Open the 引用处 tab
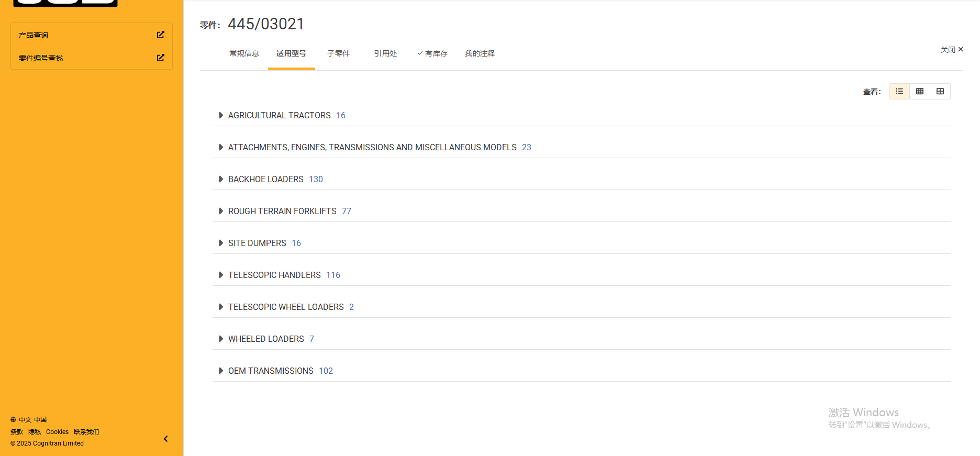The height and width of the screenshot is (456, 980). pos(385,53)
